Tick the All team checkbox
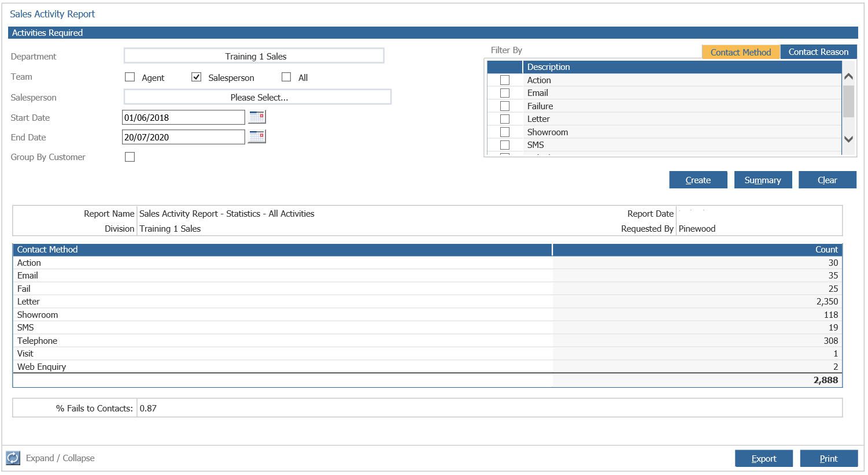The width and height of the screenshot is (868, 475). (286, 77)
